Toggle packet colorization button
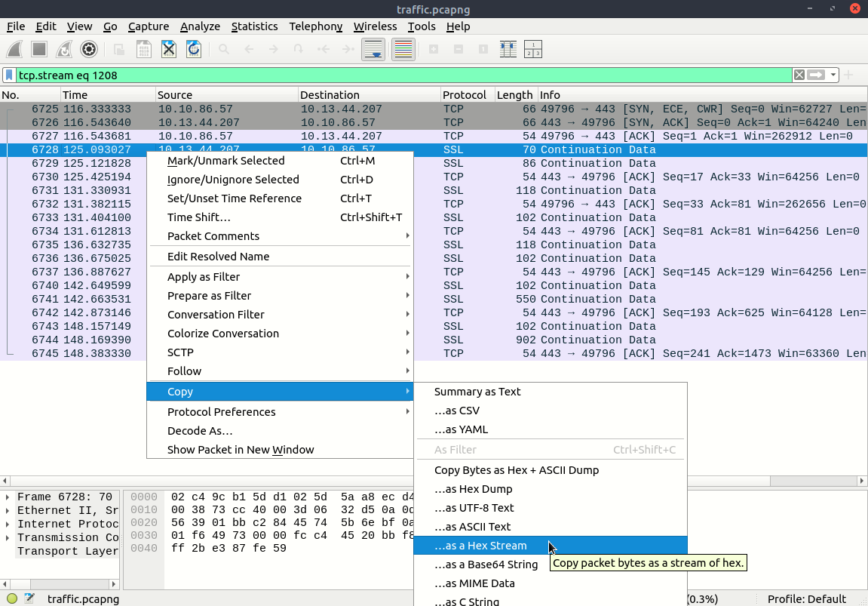Image resolution: width=868 pixels, height=606 pixels. (x=403, y=50)
